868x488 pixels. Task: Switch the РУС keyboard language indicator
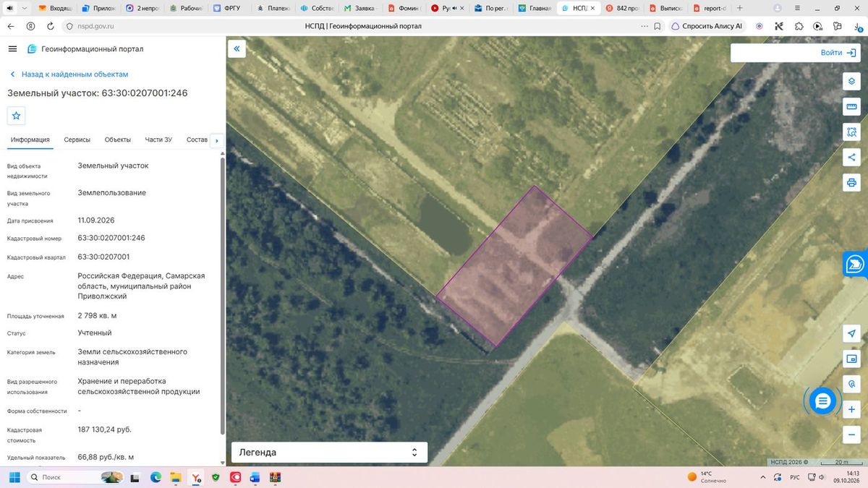(794, 477)
